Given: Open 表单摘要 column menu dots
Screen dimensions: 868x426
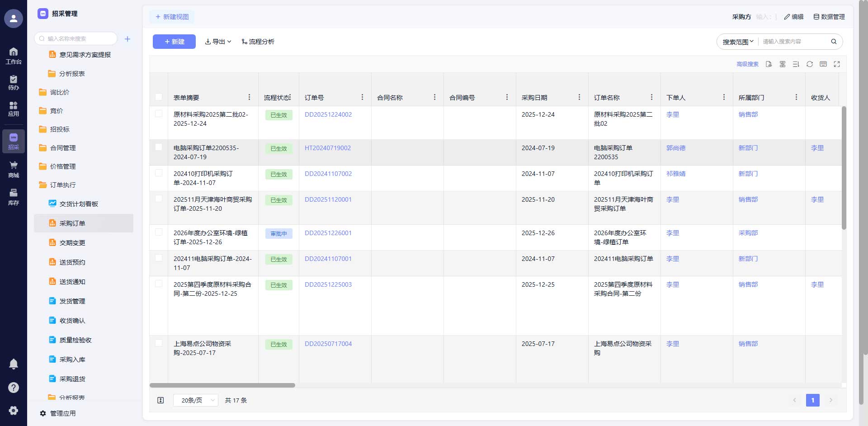Looking at the screenshot, I should click(x=249, y=97).
